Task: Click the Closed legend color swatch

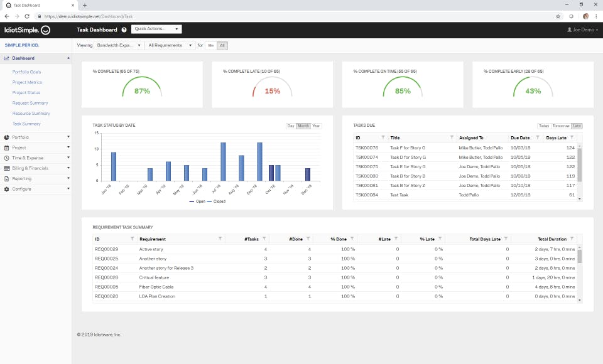Action: [209, 201]
